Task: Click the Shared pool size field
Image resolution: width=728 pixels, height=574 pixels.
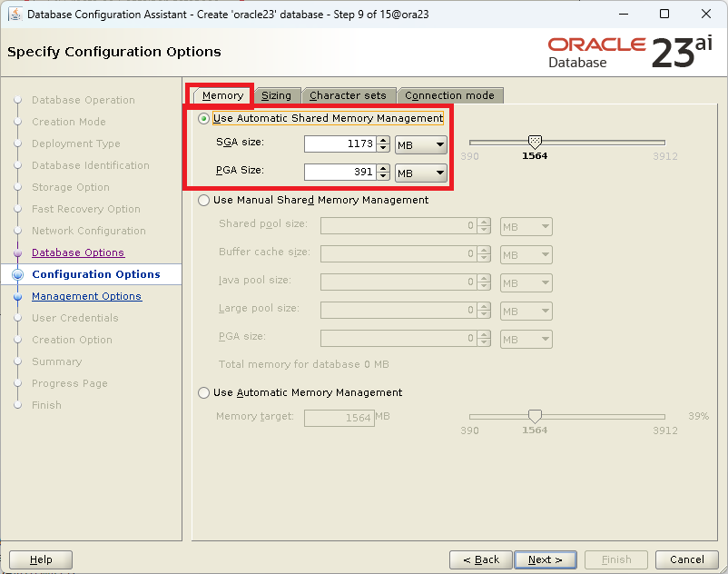Action: (398, 226)
